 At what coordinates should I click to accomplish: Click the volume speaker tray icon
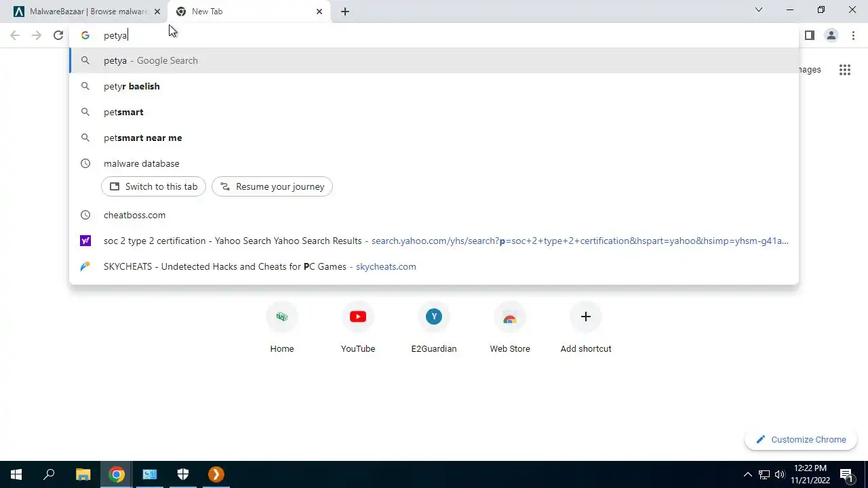click(x=780, y=474)
